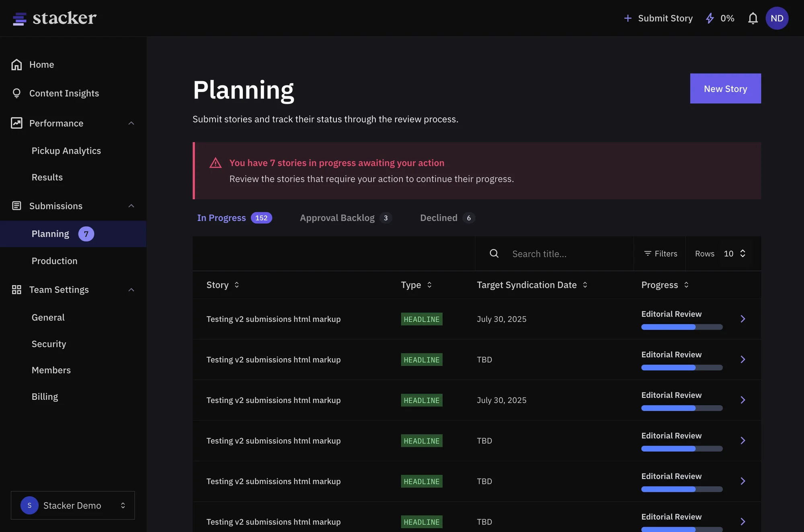Image resolution: width=804 pixels, height=532 pixels.
Task: Click the Content Insights lightbulb icon
Action: [16, 93]
